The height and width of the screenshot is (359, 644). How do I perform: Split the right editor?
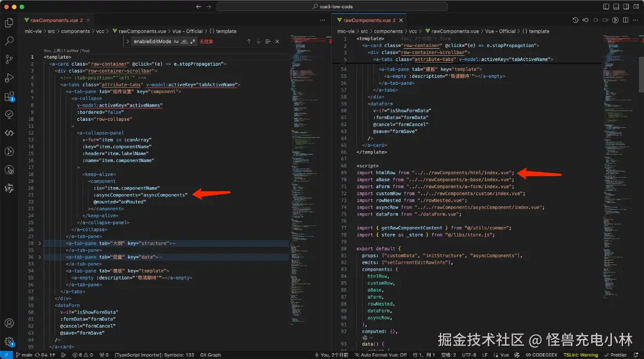[x=625, y=20]
